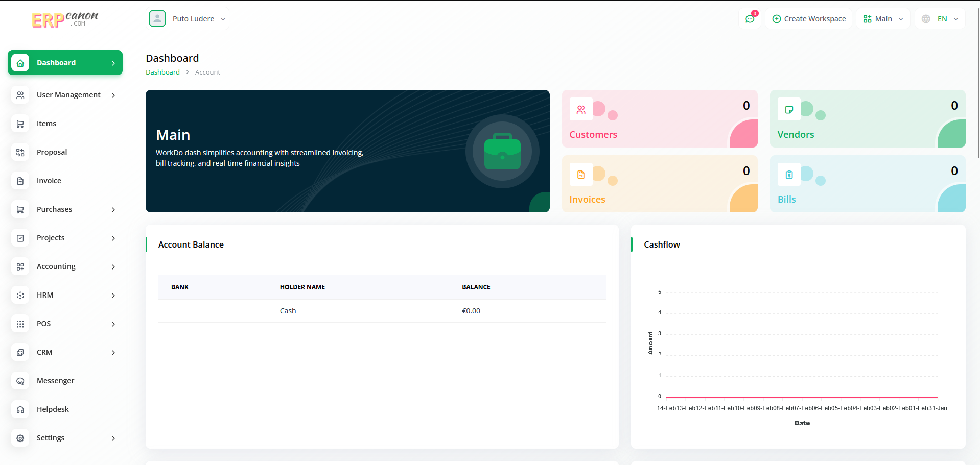Expand the HRM submenu chevron

click(x=113, y=296)
